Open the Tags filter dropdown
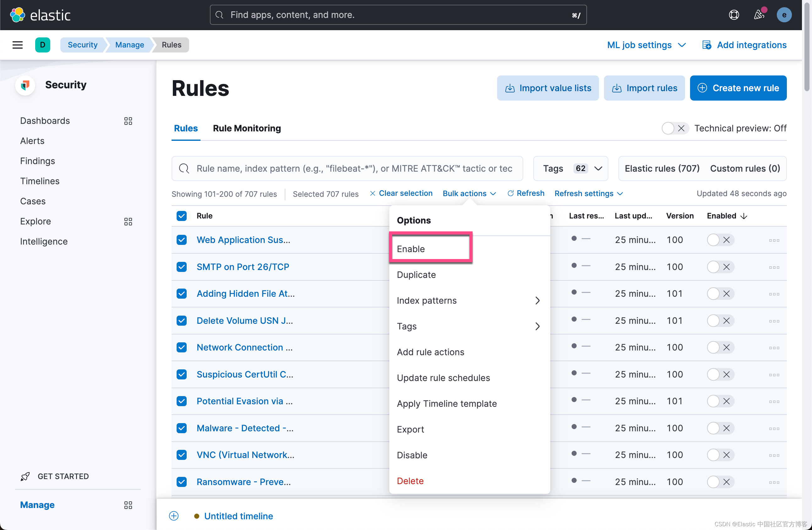This screenshot has width=812, height=530. [x=570, y=168]
